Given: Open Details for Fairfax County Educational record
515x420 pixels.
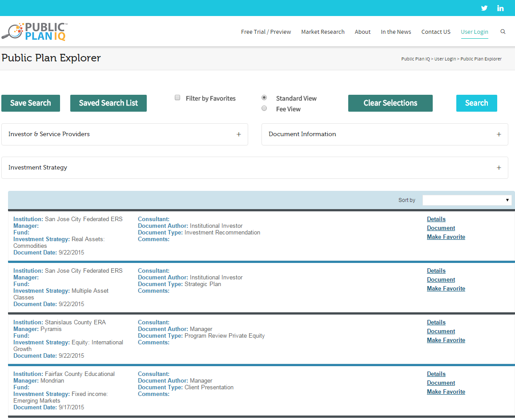Looking at the screenshot, I should pos(436,374).
